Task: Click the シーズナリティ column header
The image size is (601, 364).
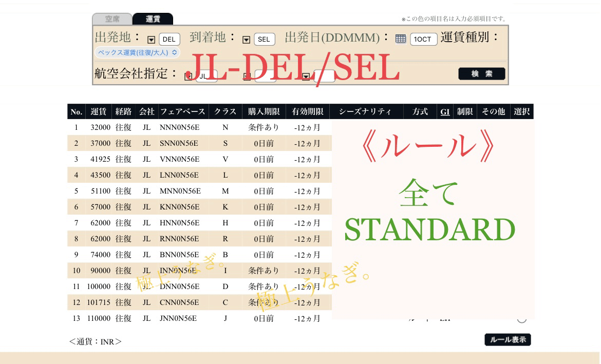Action: pyautogui.click(x=365, y=111)
